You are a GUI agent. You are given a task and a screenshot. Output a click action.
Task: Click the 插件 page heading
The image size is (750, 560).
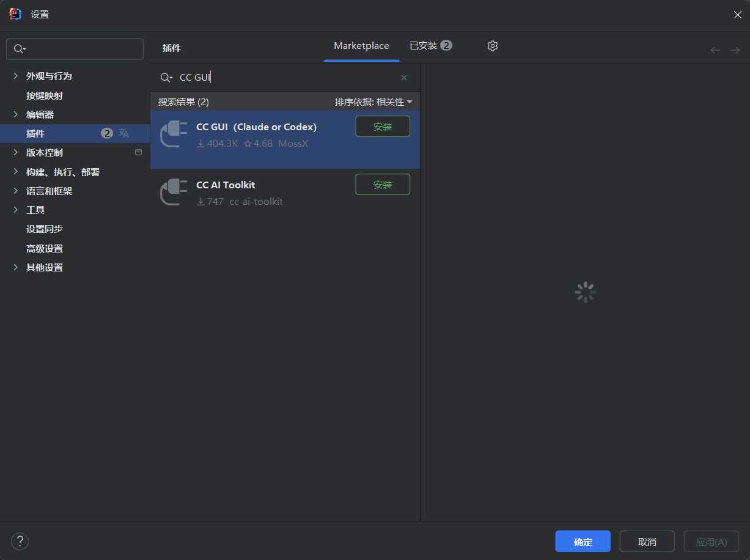point(172,48)
